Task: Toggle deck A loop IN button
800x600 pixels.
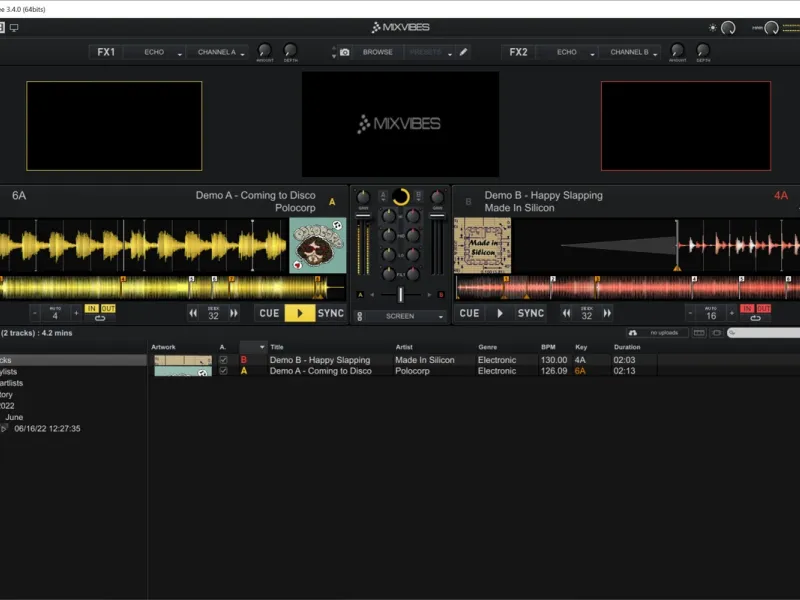Action: [x=91, y=309]
